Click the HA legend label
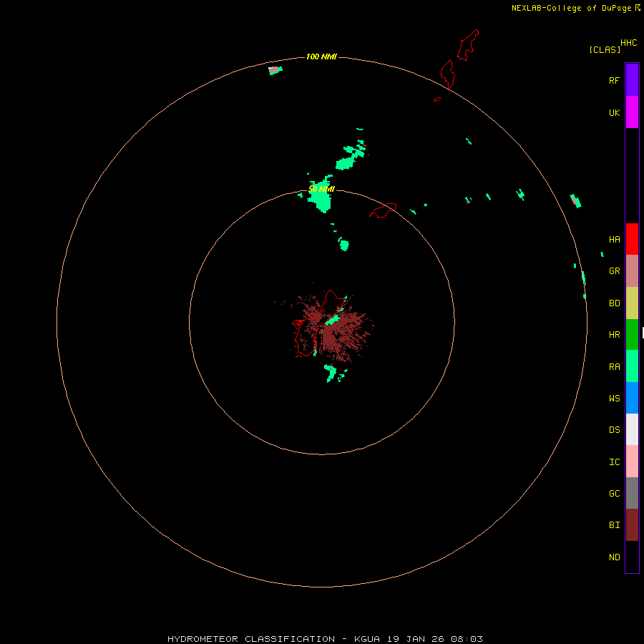Screen dimensions: 644x644 [x=614, y=240]
